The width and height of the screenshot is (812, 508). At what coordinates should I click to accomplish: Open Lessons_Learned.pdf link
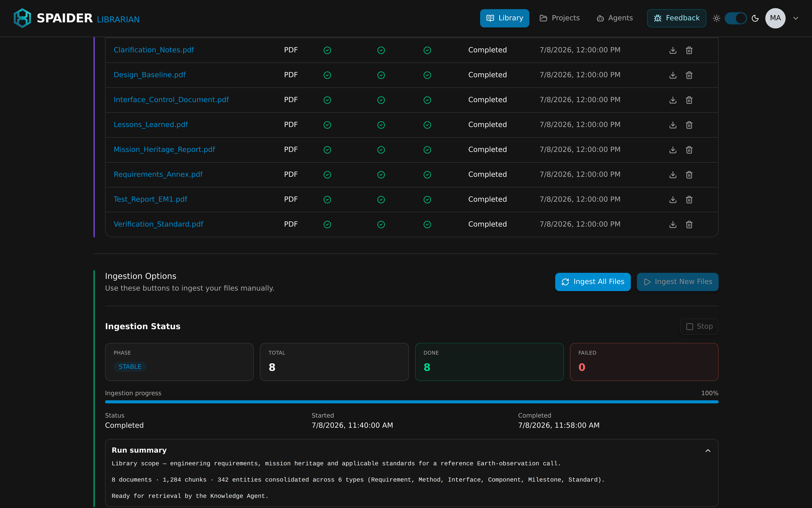(151, 125)
